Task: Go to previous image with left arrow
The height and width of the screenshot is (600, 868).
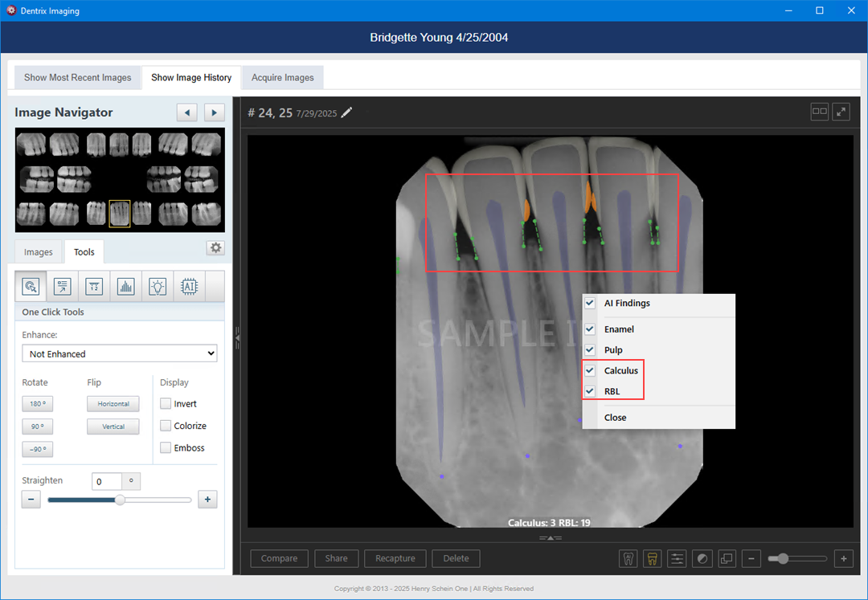Action: [x=187, y=112]
